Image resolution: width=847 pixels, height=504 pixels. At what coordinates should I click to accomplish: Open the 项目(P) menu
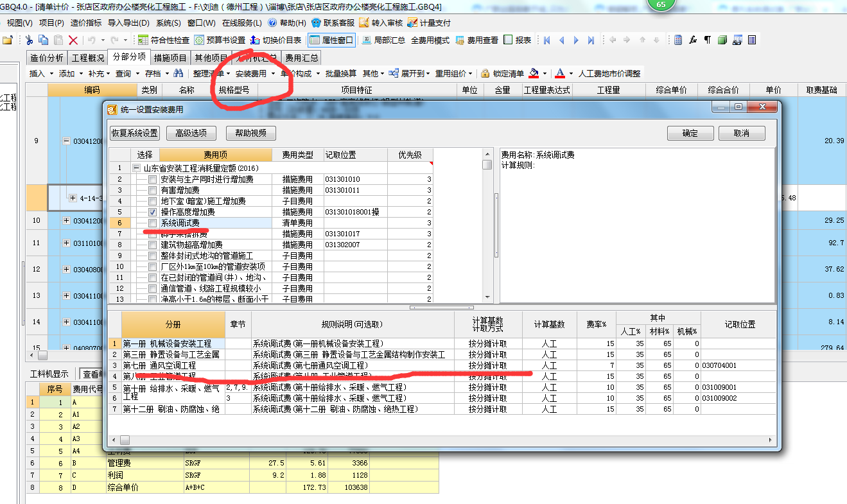tap(50, 22)
